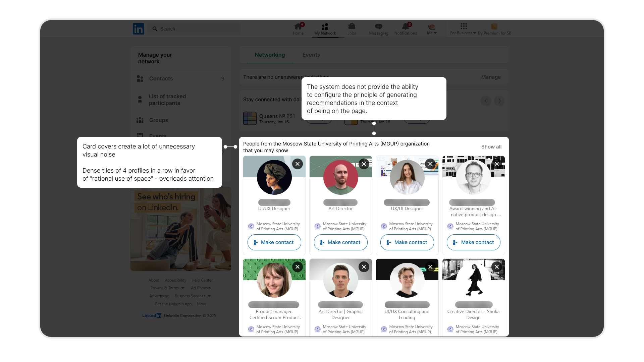Image resolution: width=644 pixels, height=362 pixels.
Task: Switch to the Events tab
Action: [311, 55]
